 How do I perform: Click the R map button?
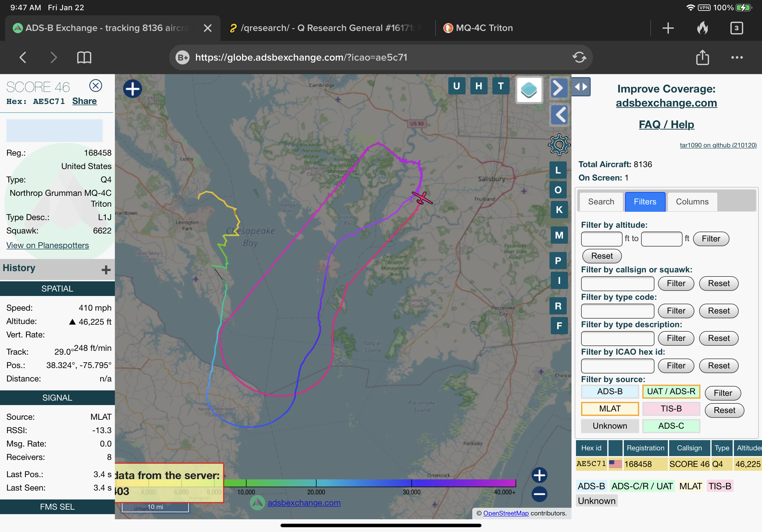558,306
